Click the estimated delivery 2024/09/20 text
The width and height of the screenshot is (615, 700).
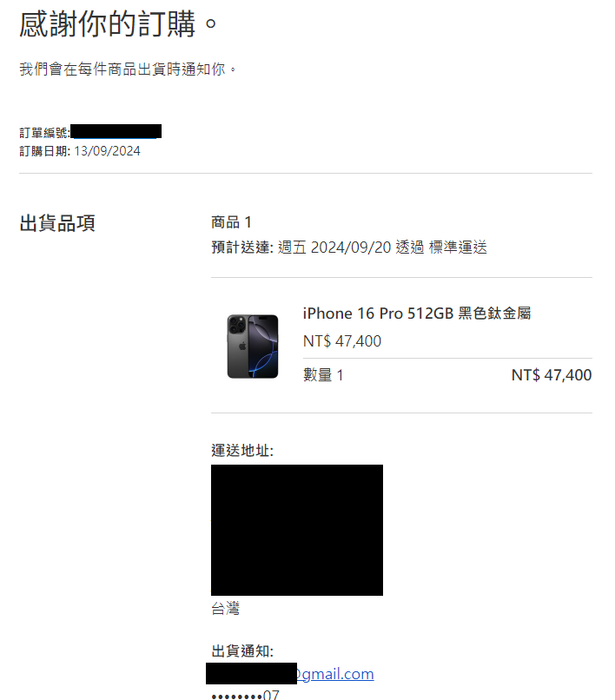coord(349,248)
